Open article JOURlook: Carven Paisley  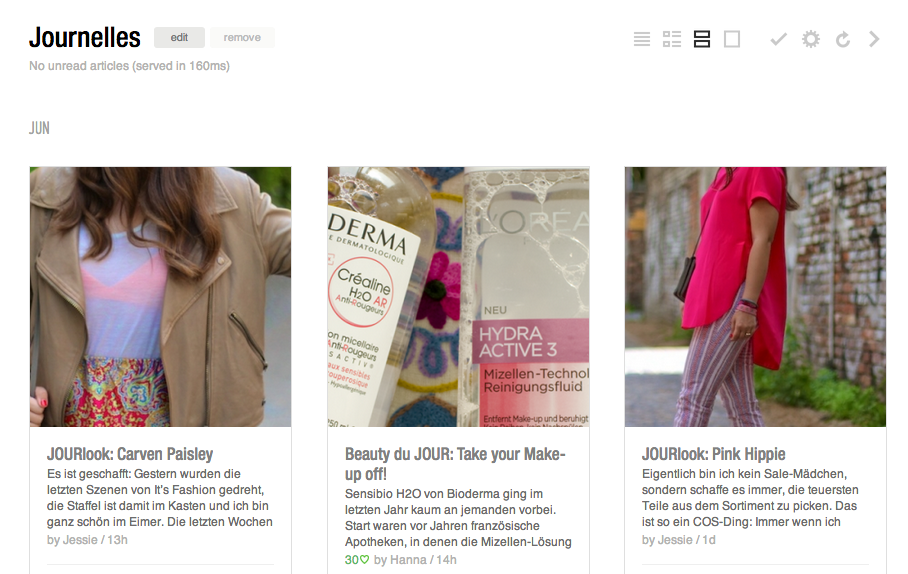click(130, 454)
